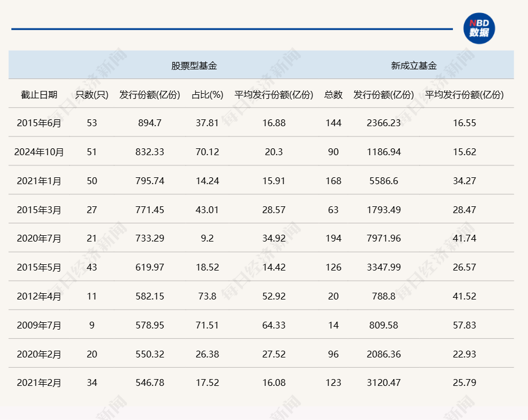
Task: Select the 14.24 percentage cell
Action: (208, 181)
